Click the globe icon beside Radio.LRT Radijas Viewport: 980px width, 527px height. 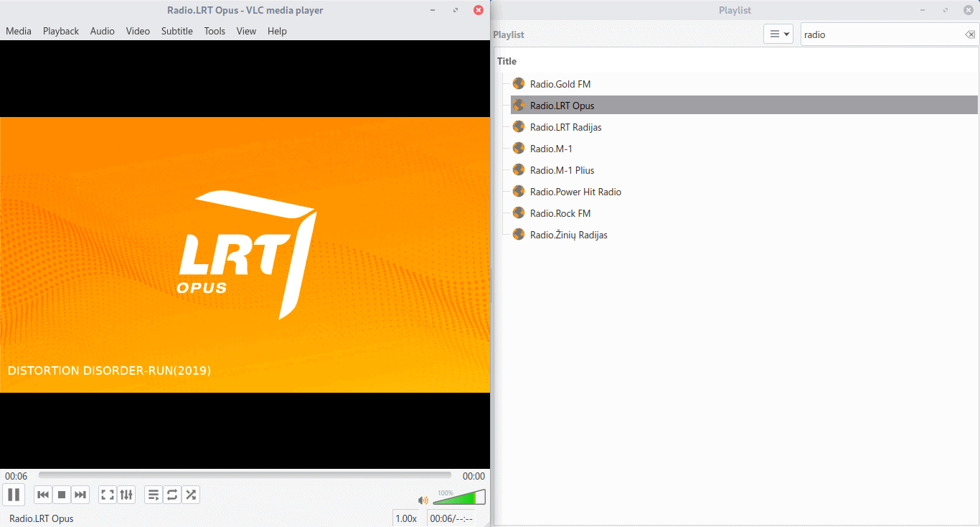pyautogui.click(x=519, y=126)
